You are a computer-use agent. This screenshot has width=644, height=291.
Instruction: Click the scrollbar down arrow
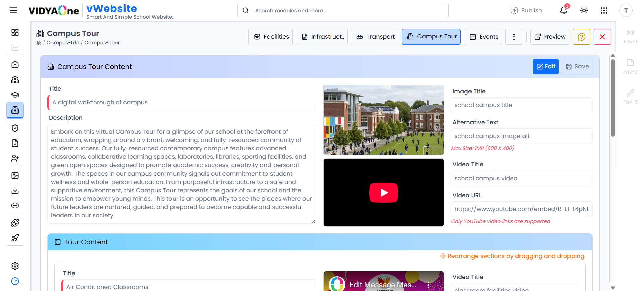point(613,288)
